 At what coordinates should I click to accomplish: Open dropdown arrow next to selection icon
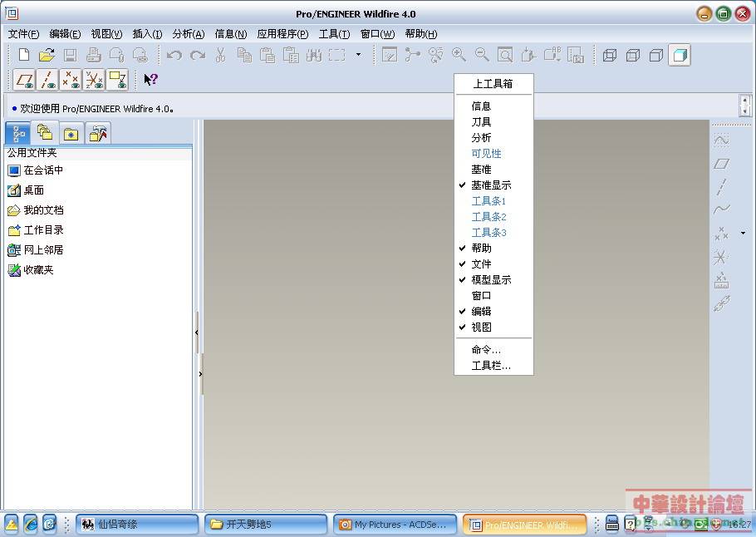(358, 55)
